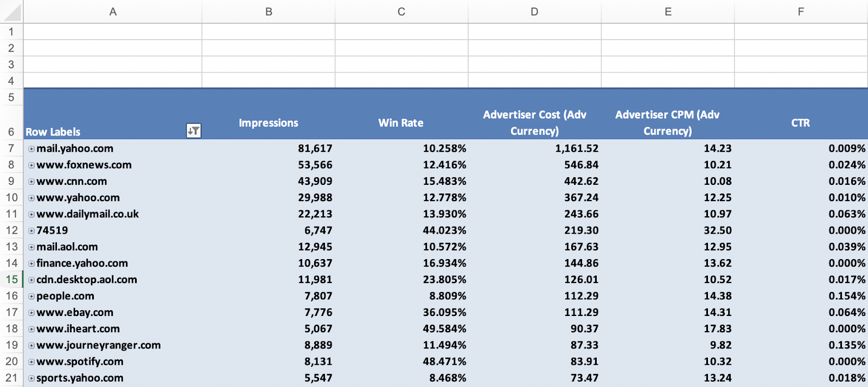Expand the www.journeyranger.com row group
Screen dimensions: 868x387
click(x=31, y=346)
